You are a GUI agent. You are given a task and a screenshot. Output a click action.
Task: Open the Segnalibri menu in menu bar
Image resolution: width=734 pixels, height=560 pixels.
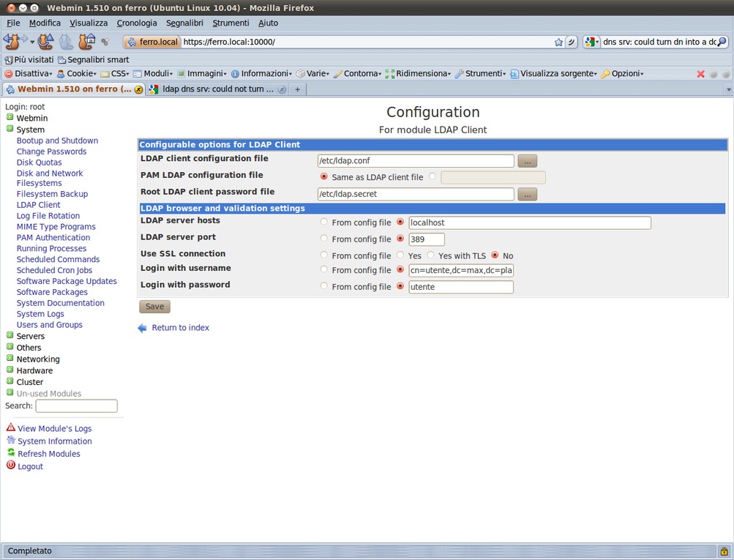coord(184,23)
